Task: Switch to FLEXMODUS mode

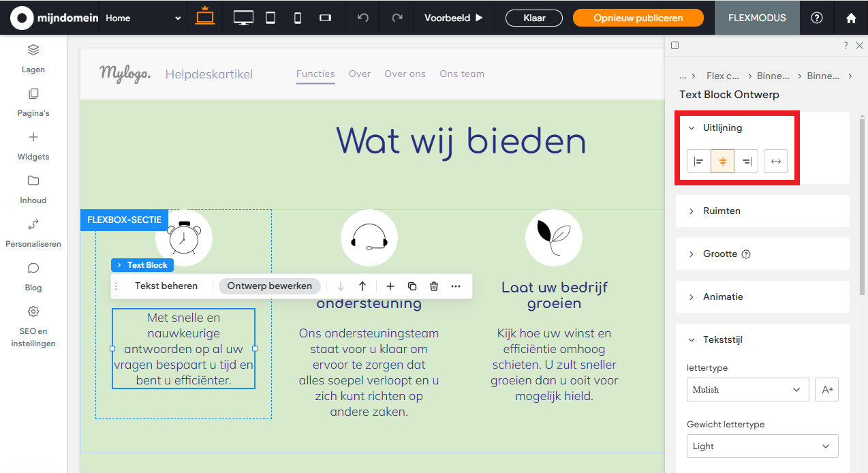Action: [x=757, y=18]
